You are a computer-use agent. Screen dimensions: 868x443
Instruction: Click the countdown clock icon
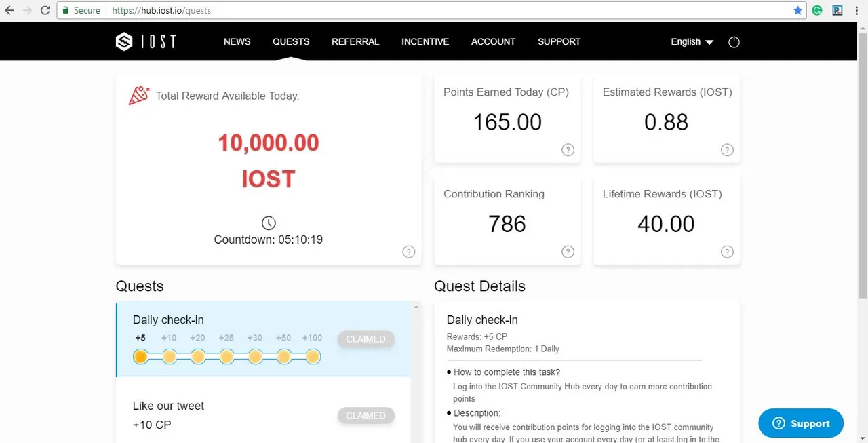pyautogui.click(x=269, y=223)
